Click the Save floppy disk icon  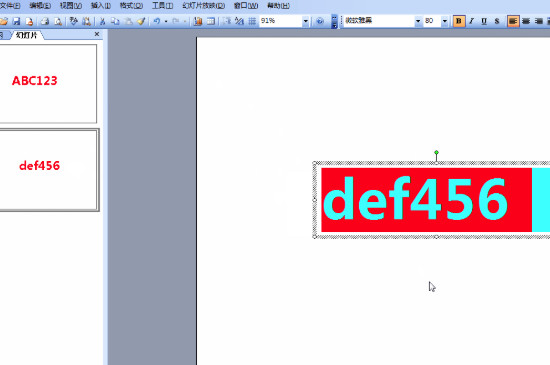click(x=16, y=21)
